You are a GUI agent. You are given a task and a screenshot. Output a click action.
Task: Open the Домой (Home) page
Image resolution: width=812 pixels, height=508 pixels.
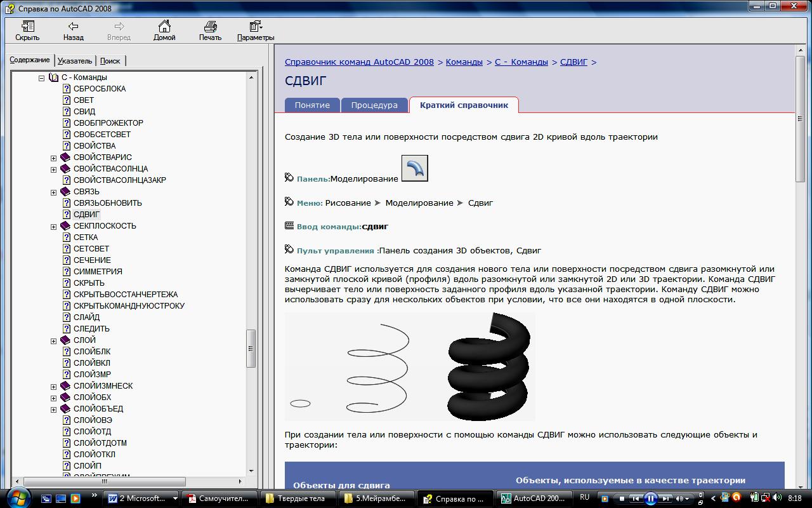click(x=164, y=26)
